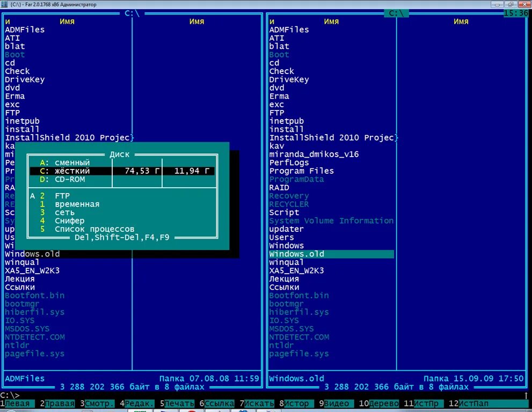Select Users folder in the right panel
Viewport: 532px width, 412px height.
coord(282,237)
